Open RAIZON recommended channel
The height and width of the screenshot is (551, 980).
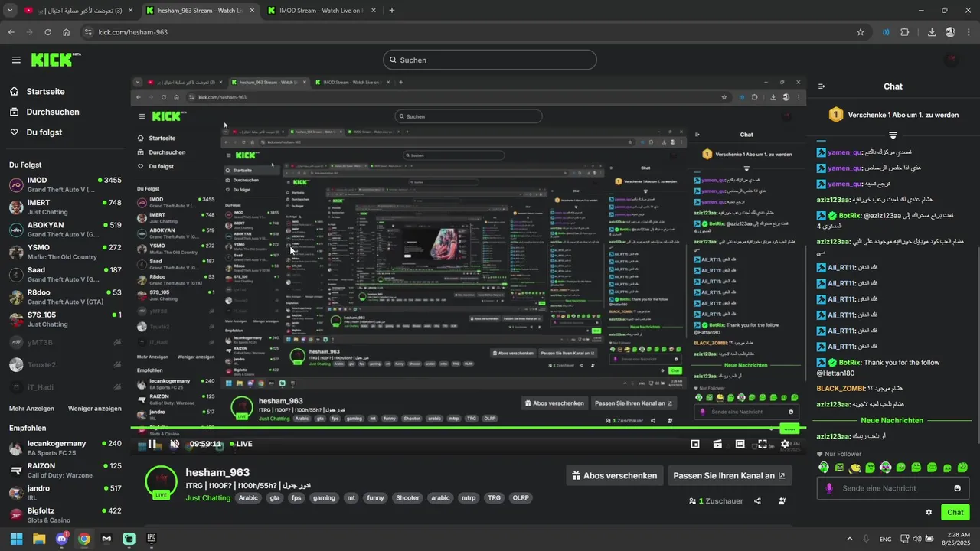coord(65,470)
